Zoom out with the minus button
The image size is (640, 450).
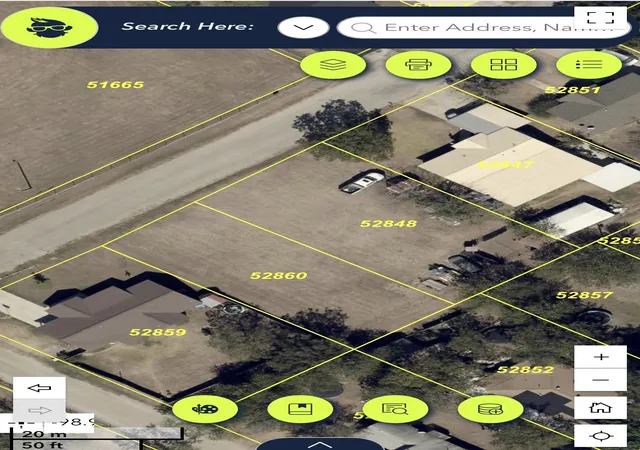pos(600,380)
